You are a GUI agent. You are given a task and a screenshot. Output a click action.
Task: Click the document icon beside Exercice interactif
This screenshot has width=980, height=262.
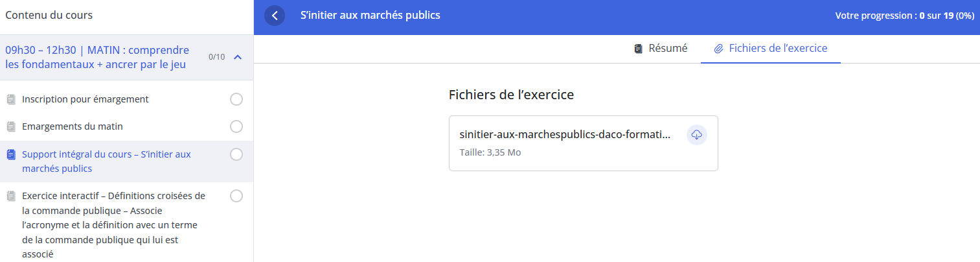(10, 196)
